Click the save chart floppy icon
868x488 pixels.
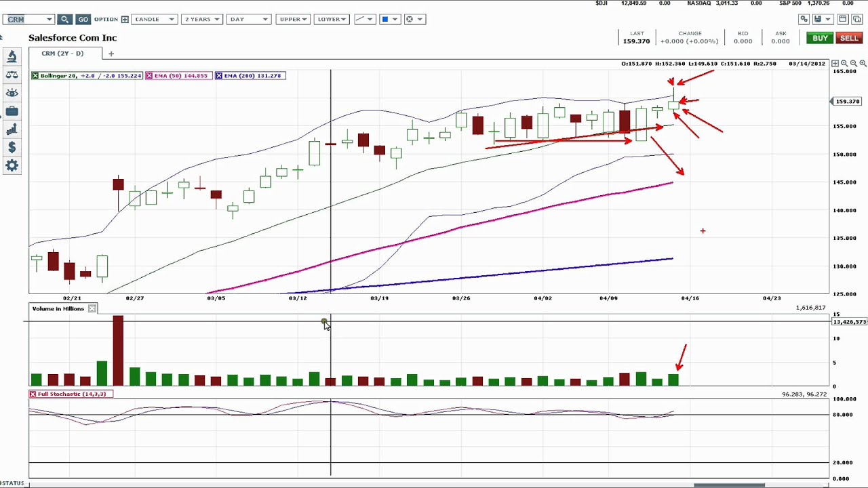pos(818,19)
